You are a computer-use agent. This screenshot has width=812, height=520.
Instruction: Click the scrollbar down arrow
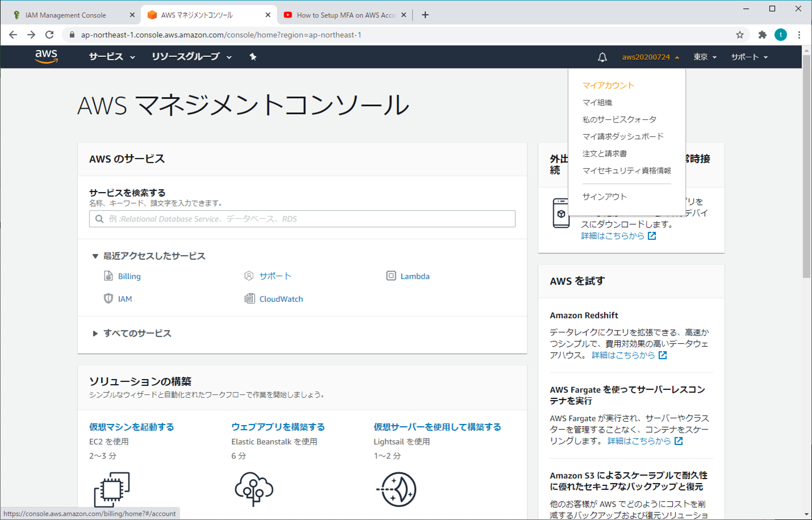tap(807, 515)
